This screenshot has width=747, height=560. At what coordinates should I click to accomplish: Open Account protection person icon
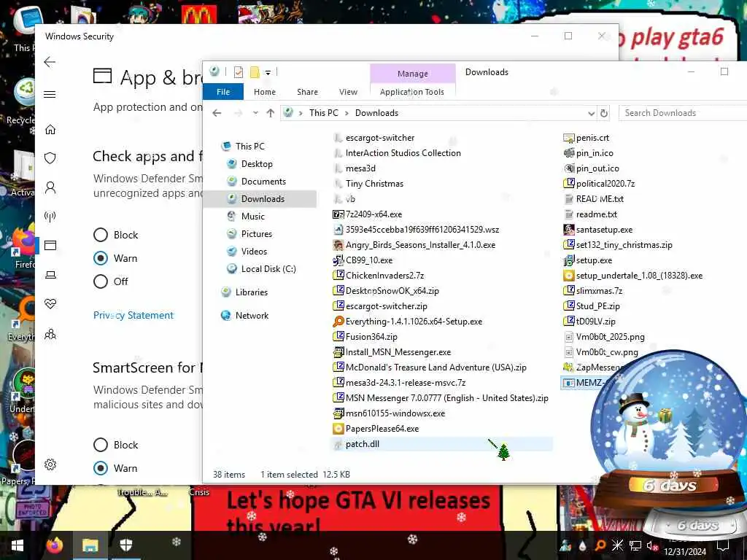tap(50, 187)
